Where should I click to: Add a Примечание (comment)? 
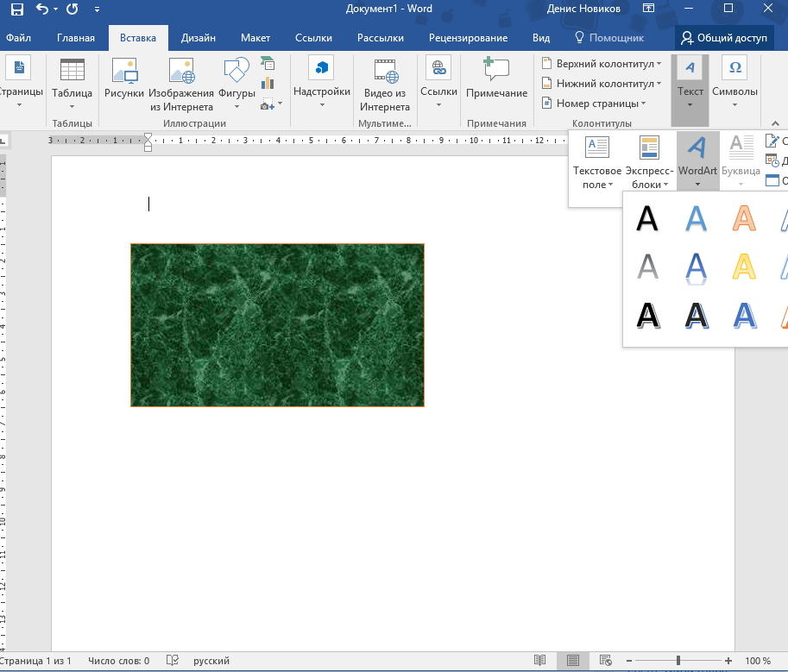(496, 79)
